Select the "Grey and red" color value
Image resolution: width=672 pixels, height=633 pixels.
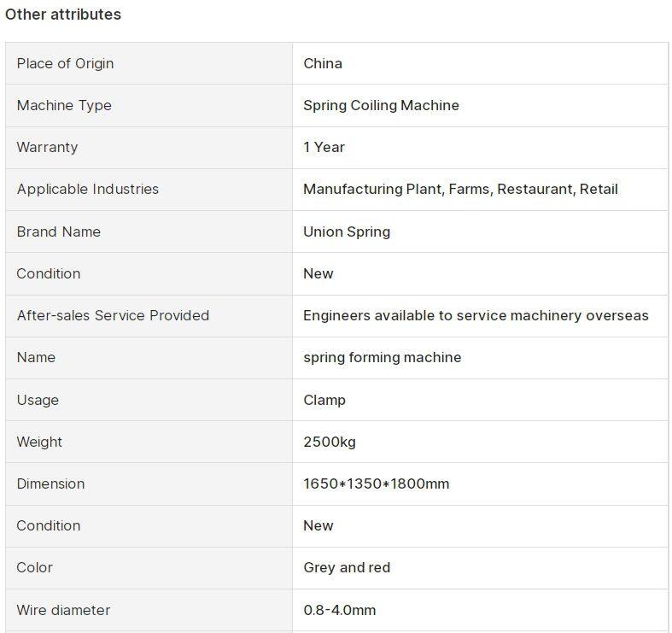point(347,567)
